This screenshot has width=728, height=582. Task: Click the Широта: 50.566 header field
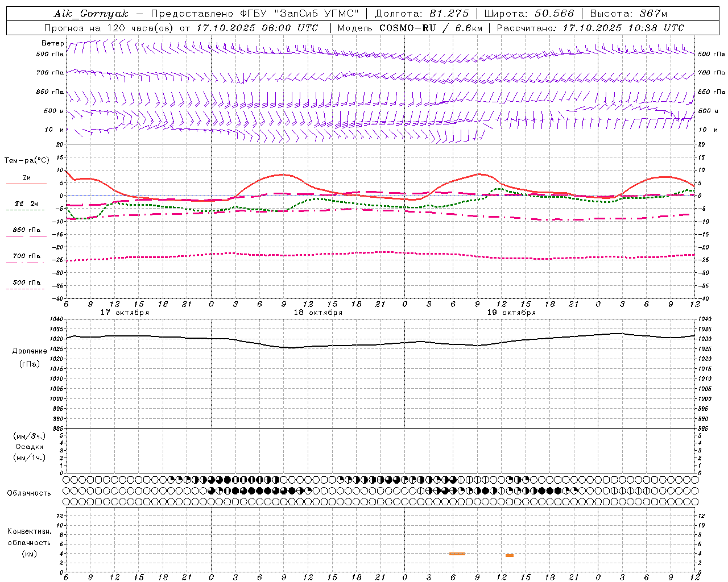click(529, 14)
